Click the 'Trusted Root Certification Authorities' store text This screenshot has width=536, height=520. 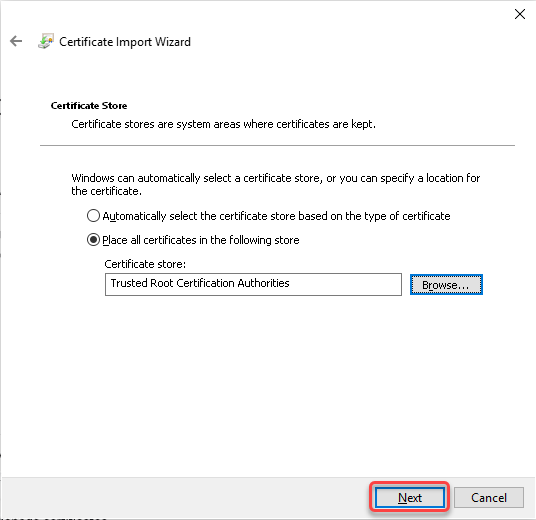pos(200,283)
